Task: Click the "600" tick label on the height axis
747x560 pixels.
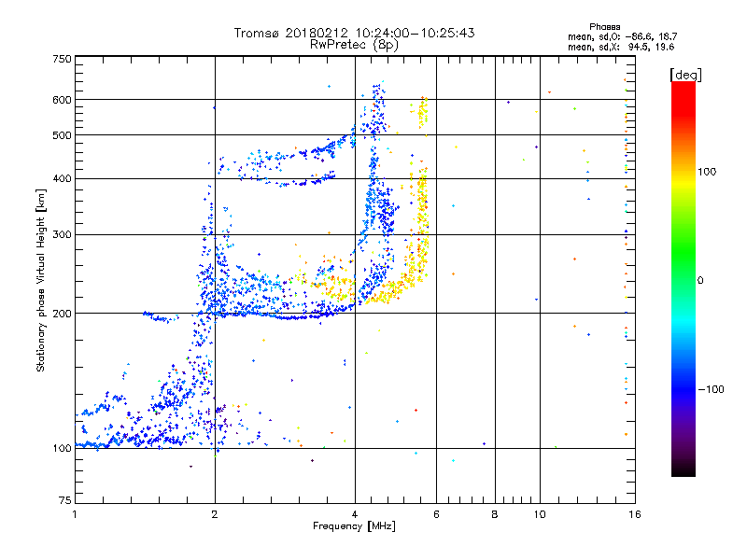Action: [63, 100]
